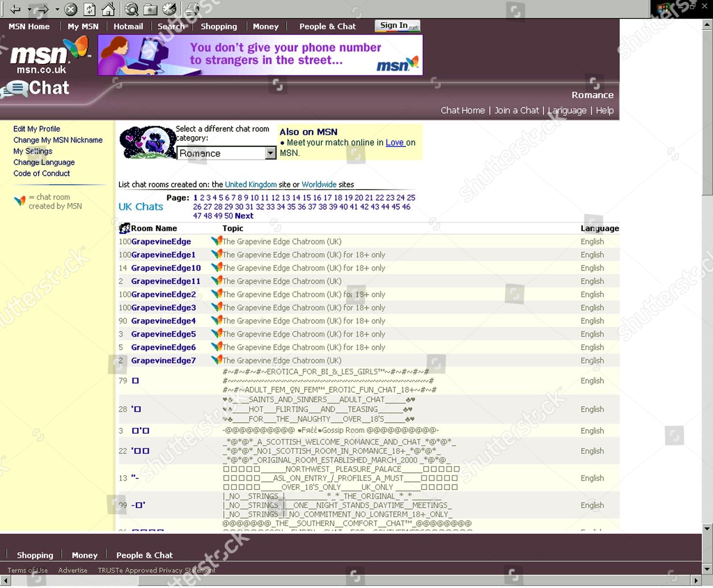
Task: Open the browser Search globe icon
Action: pyautogui.click(x=132, y=9)
